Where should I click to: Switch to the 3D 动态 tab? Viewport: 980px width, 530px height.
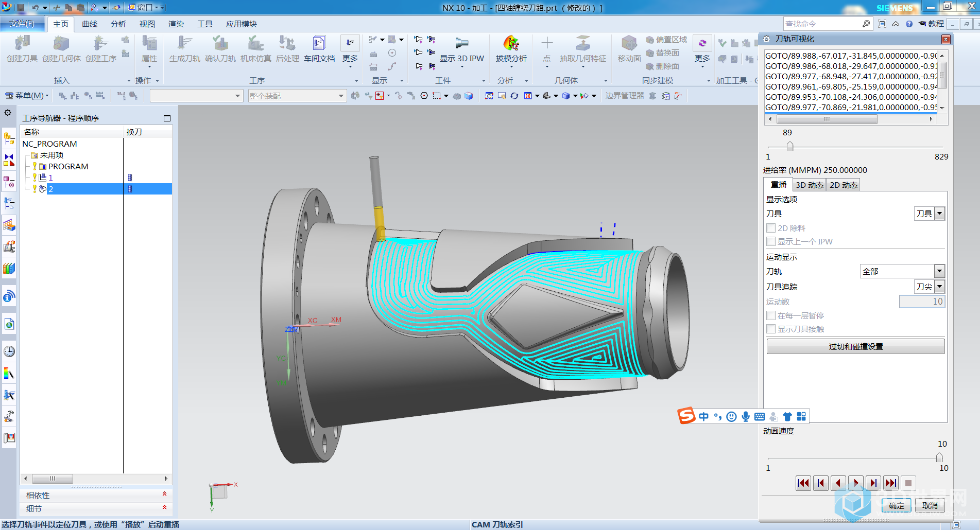pos(809,185)
